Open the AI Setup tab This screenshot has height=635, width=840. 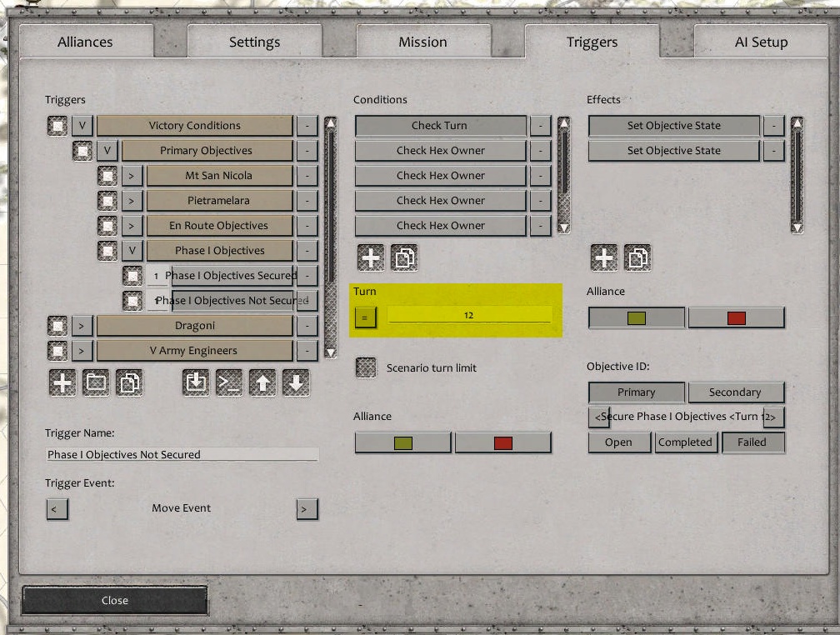762,42
